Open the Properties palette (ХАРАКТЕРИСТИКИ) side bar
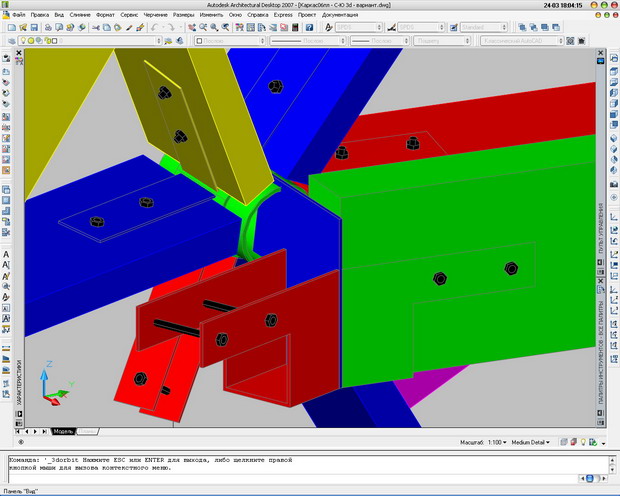620x496 pixels. coord(19,383)
